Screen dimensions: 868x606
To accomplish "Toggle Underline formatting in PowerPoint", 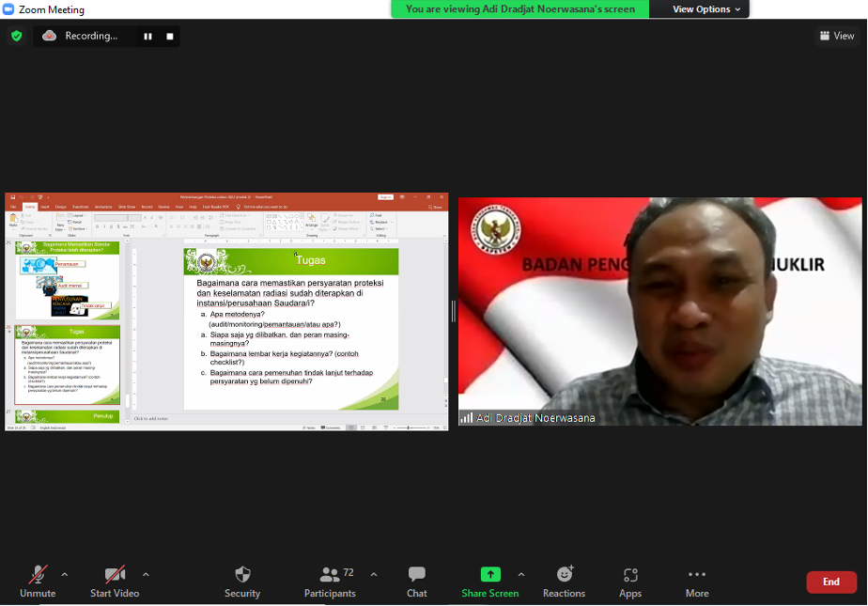I will pyautogui.click(x=111, y=227).
